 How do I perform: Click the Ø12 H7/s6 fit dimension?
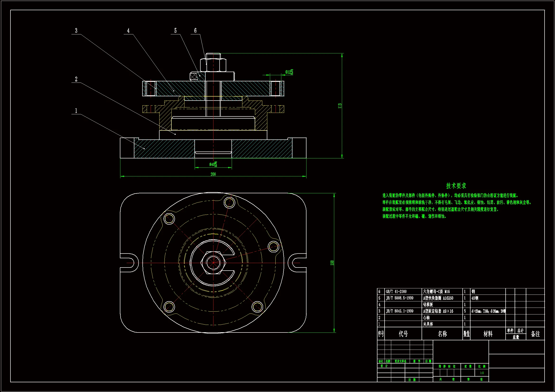pyautogui.click(x=289, y=72)
